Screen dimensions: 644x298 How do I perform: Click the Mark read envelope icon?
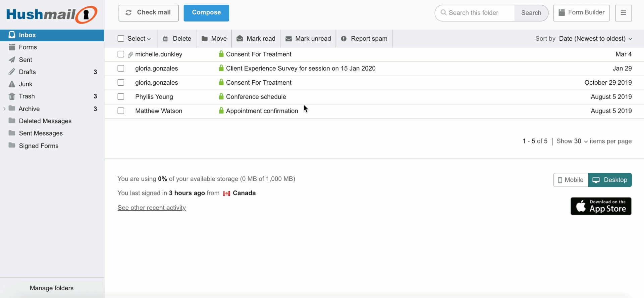(x=240, y=39)
